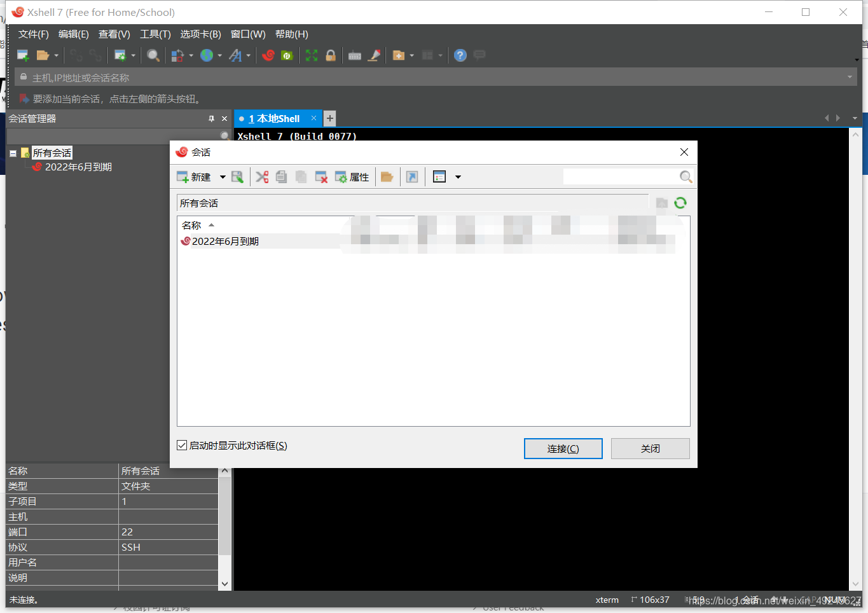Viewport: 868px width, 613px height.
Task: Expand the globe Encoding dropdown arrow
Action: pos(220,55)
